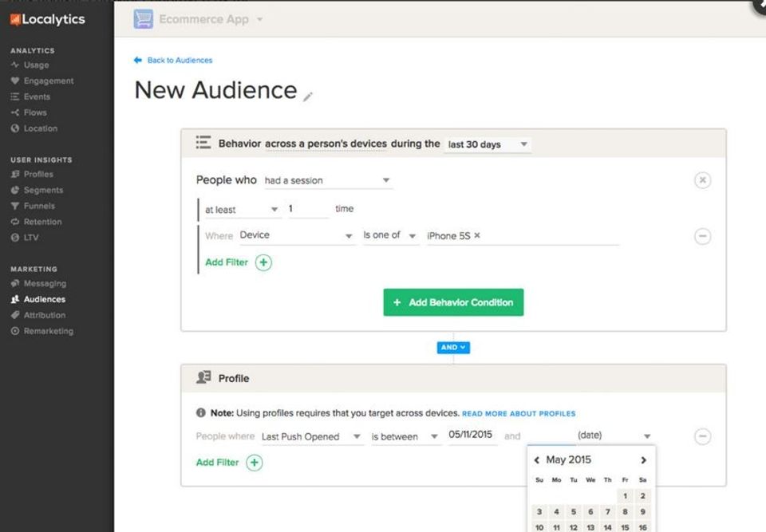Click the Location globe icon
Viewport: 766px width, 532px height.
[15, 128]
